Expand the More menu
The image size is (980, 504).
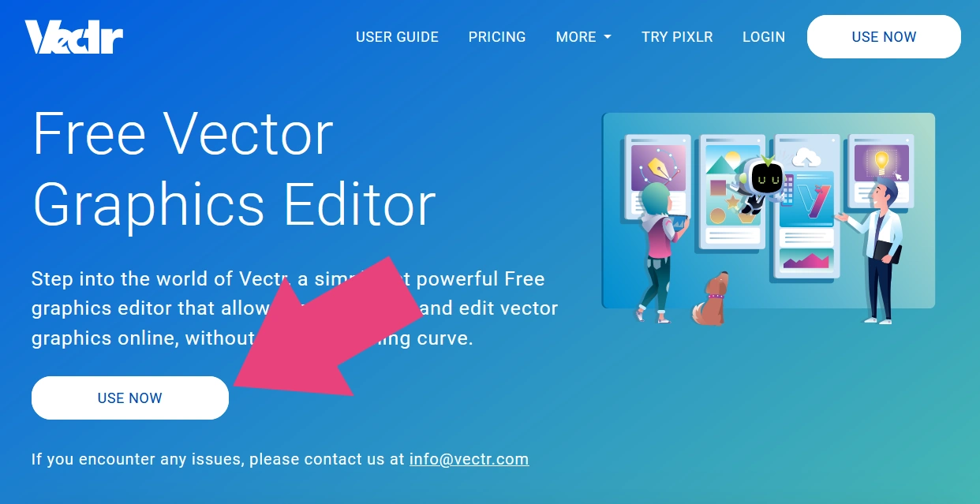pyautogui.click(x=583, y=37)
